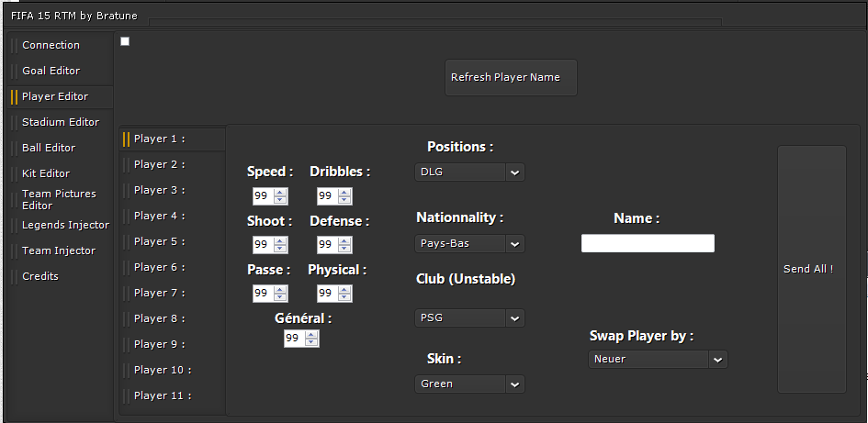Click the Refresh Player Name button

coord(511,77)
